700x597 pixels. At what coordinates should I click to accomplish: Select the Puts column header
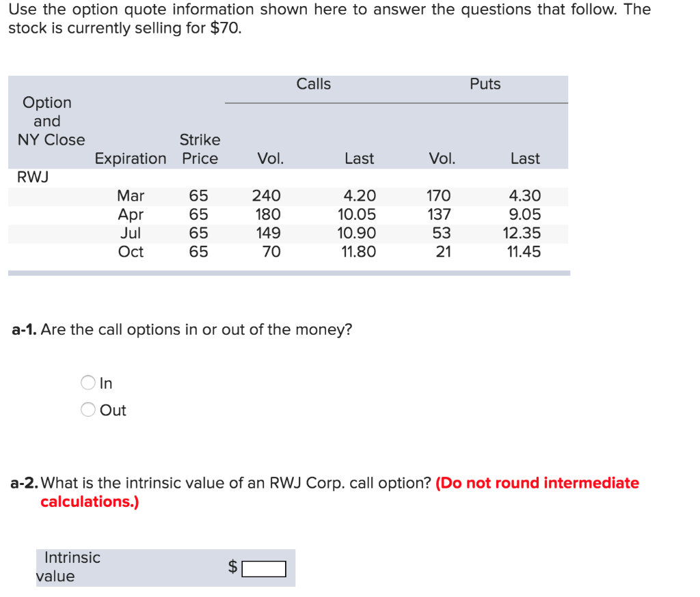coord(485,84)
